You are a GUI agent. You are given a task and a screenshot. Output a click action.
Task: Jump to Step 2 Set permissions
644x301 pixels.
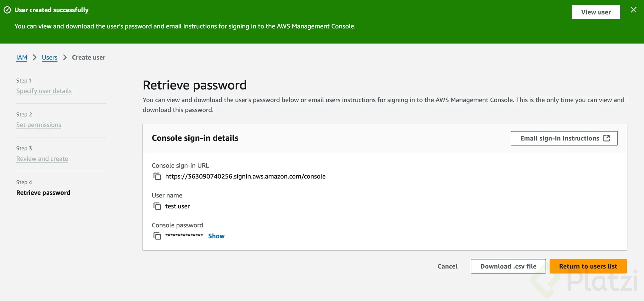coord(39,125)
